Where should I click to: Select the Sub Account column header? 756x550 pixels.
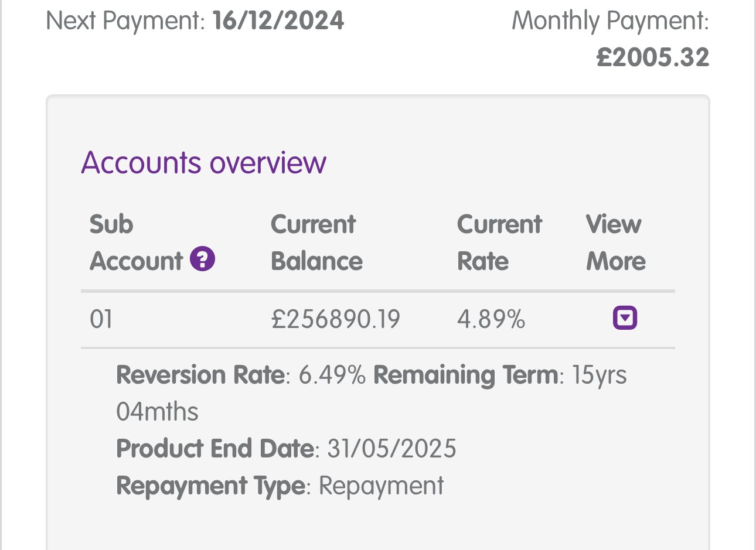(x=137, y=242)
